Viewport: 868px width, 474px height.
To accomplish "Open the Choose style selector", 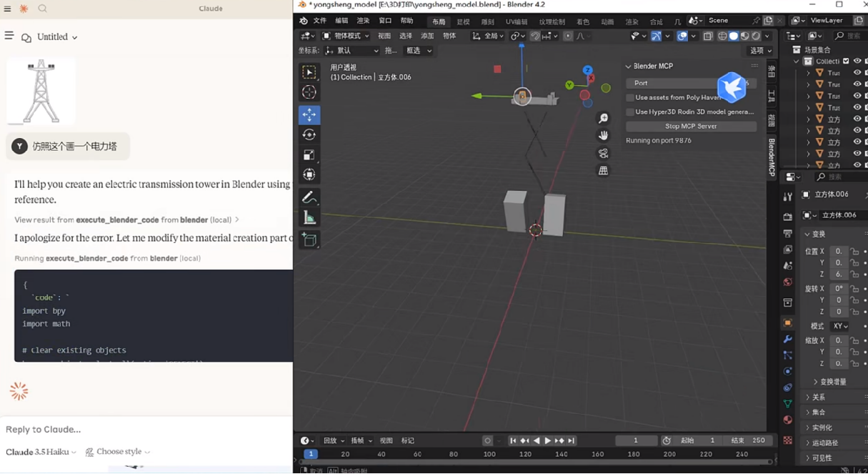I will click(x=118, y=452).
